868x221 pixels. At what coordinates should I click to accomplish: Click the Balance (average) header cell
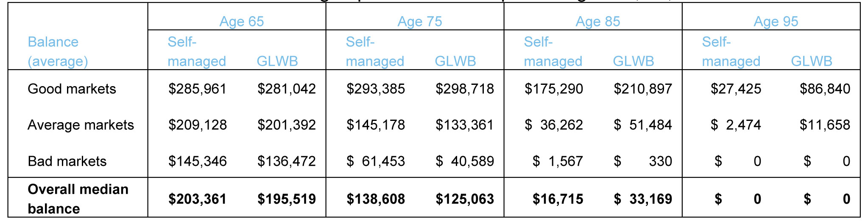(x=58, y=51)
